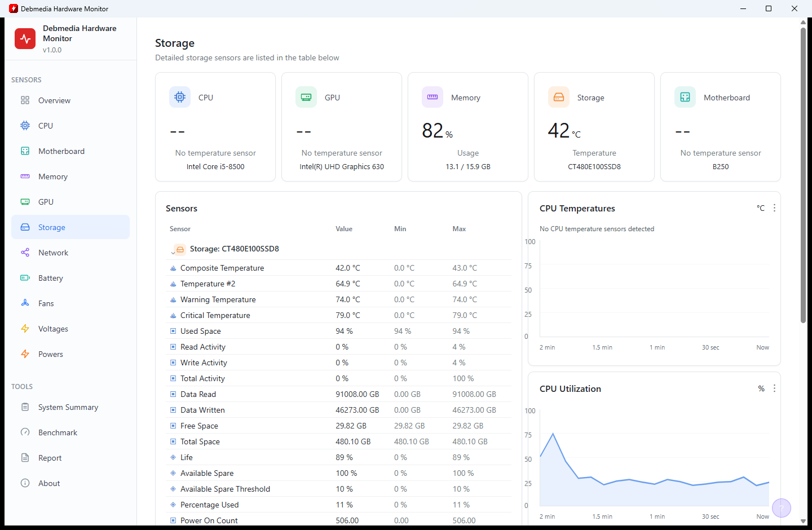Click the Used Space sensor row
This screenshot has width=812, height=530.
[339, 331]
